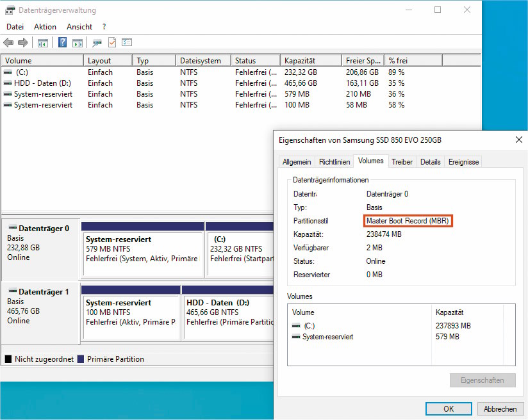Click the disk icon next to Datenträger 1
This screenshot has width=528, height=420.
(12, 291)
